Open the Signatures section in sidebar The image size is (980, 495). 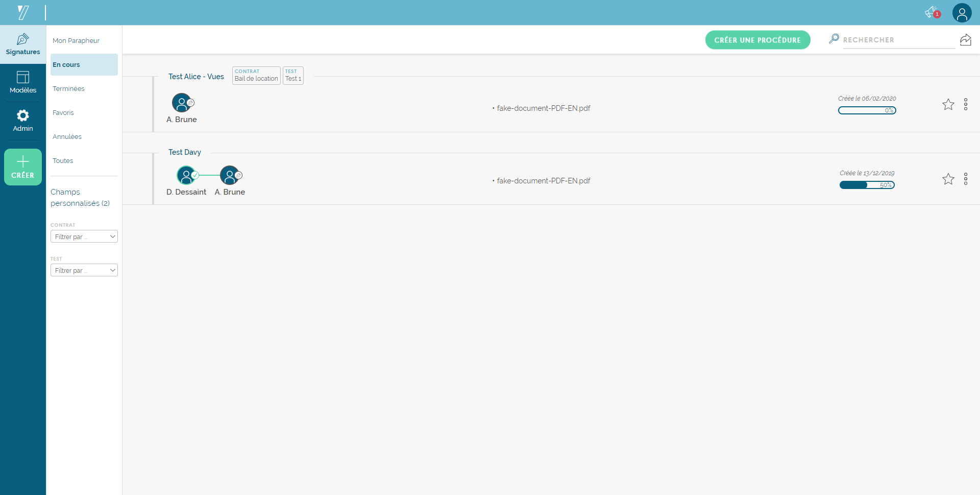23,44
